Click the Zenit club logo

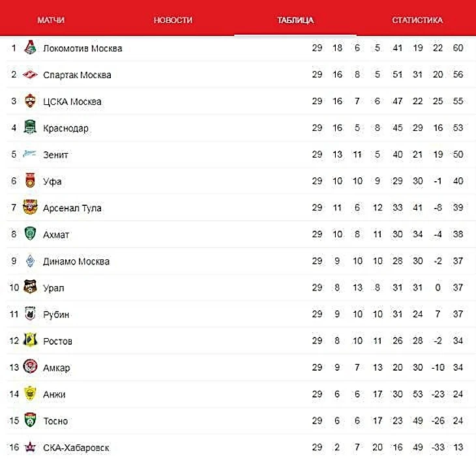click(30, 155)
